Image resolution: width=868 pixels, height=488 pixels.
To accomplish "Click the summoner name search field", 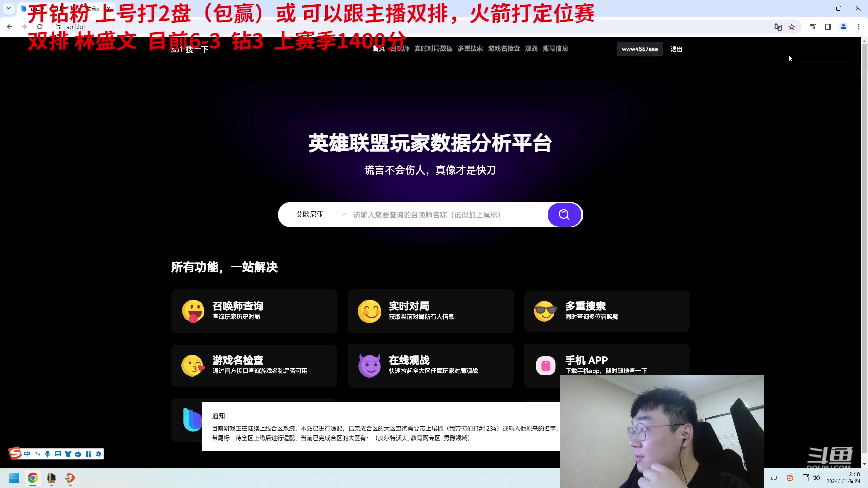I will pyautogui.click(x=448, y=215).
